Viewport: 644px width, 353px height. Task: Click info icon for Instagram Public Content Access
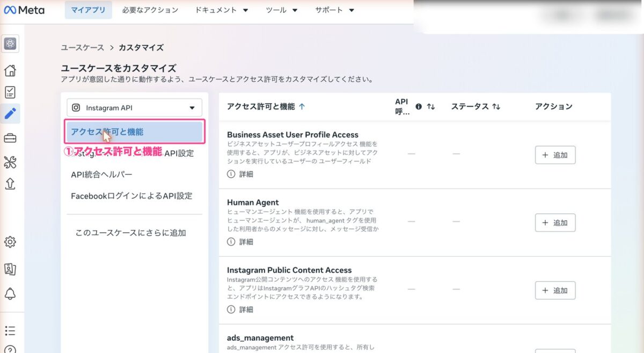pos(231,309)
